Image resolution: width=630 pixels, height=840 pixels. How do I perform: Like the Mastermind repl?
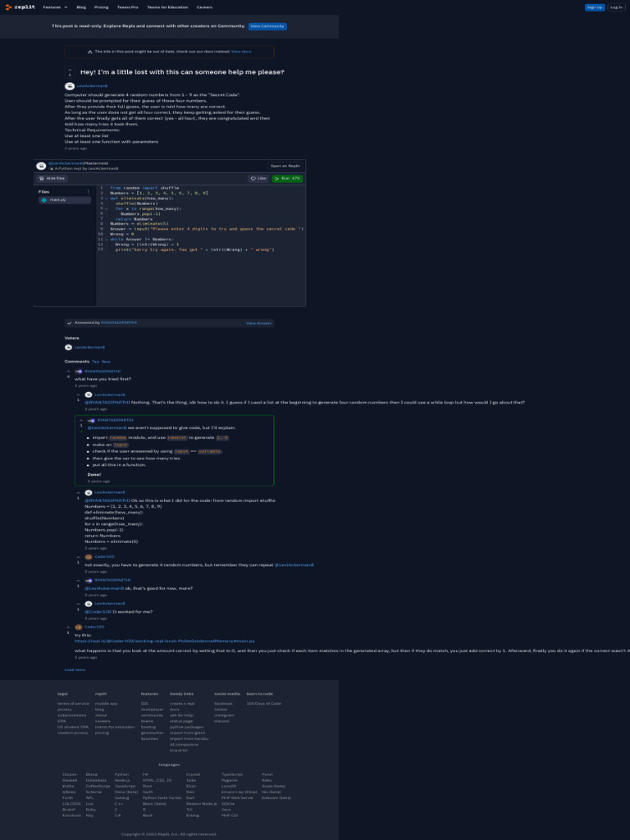(x=258, y=178)
